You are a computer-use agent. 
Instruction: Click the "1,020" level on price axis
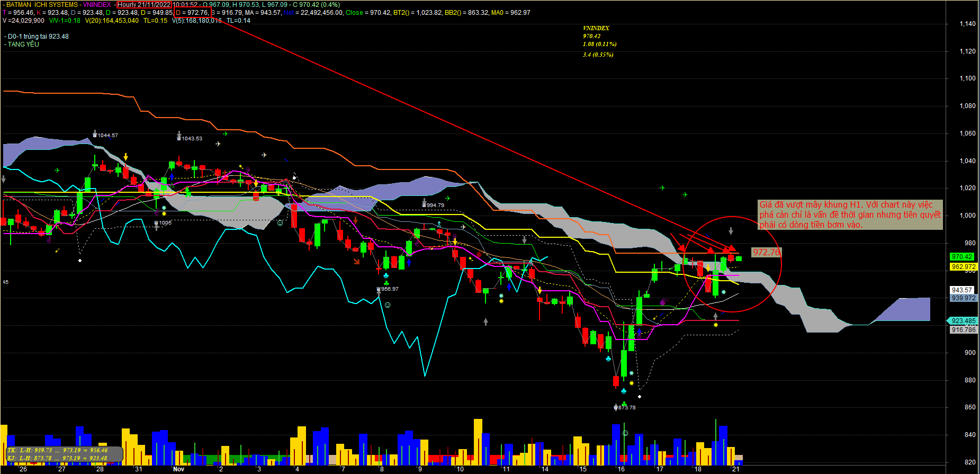[x=968, y=188]
